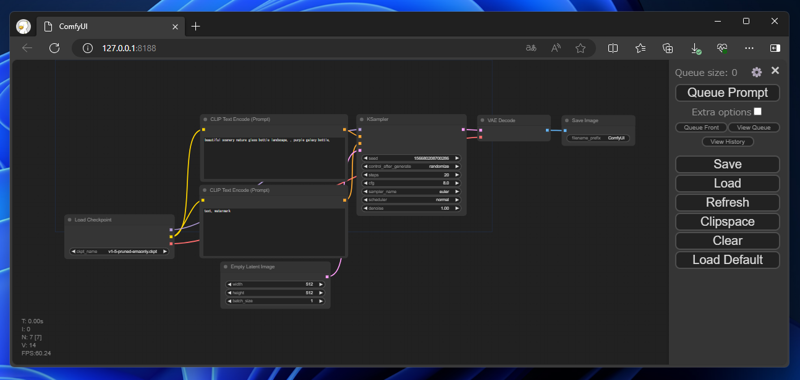800x380 pixels.
Task: Collapse the VAE Decode node via title dot
Action: pyautogui.click(x=482, y=120)
